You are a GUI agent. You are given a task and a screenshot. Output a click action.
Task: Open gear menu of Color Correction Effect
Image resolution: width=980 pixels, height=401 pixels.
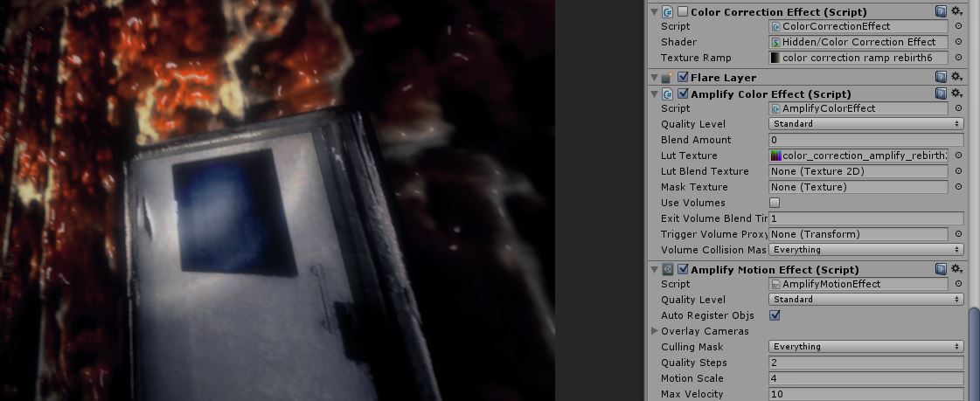957,11
